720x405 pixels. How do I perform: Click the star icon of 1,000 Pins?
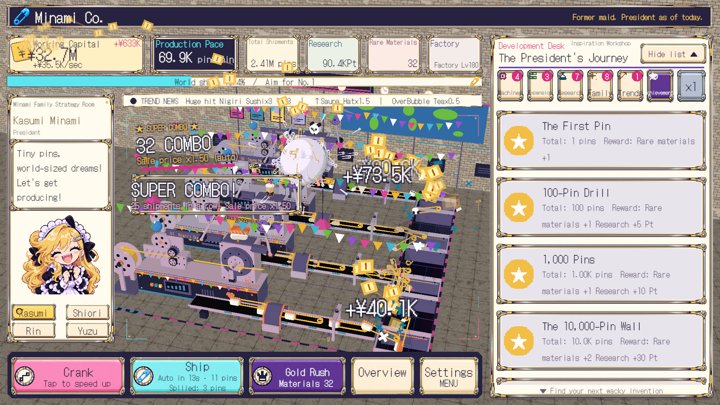pos(518,275)
